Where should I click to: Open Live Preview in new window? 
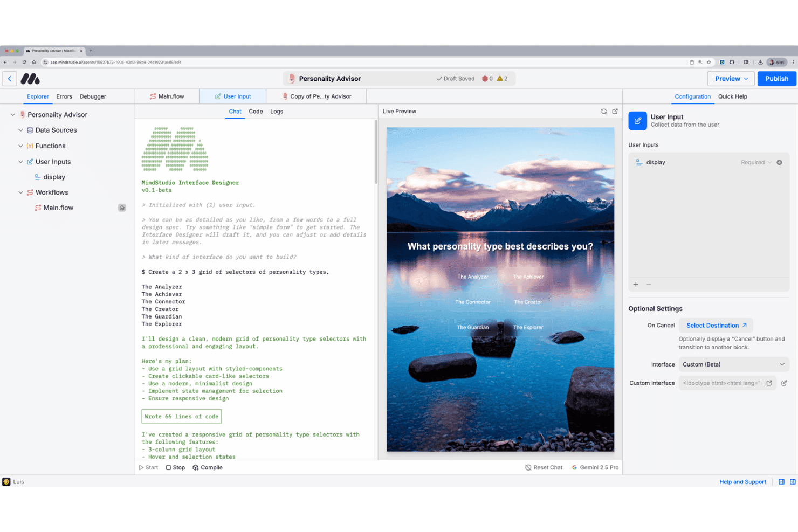(615, 112)
